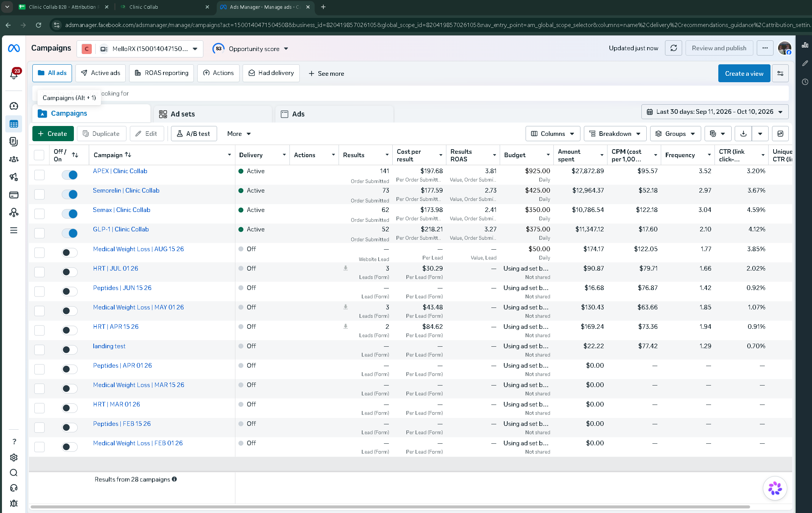812x513 pixels.
Task: Open the notifications bell icon
Action: pyautogui.click(x=14, y=74)
